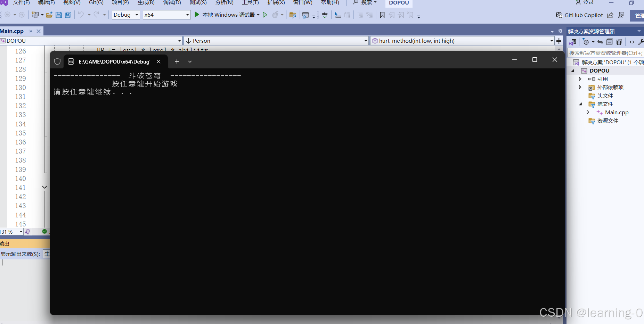Open the editor settings gear icon
Viewport: 644px width, 324px height.
560,31
